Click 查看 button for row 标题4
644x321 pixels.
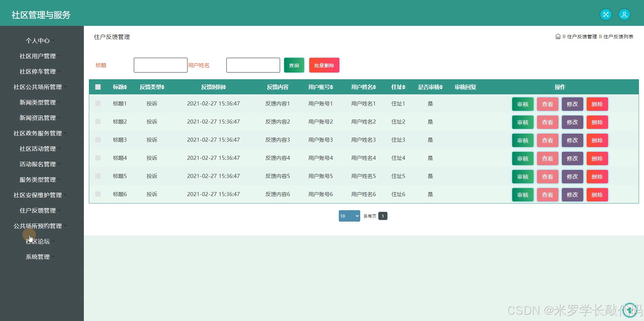(547, 158)
